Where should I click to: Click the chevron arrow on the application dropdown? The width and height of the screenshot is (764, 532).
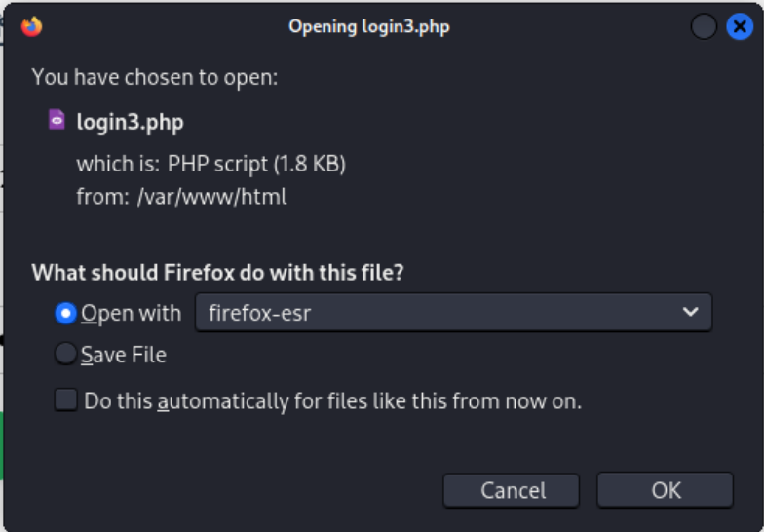pyautogui.click(x=691, y=313)
